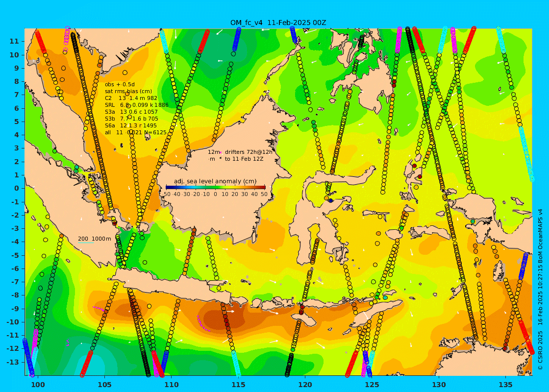
Task: Click the 'to 11 Feb 12Z' legend text
Action: click(x=244, y=159)
